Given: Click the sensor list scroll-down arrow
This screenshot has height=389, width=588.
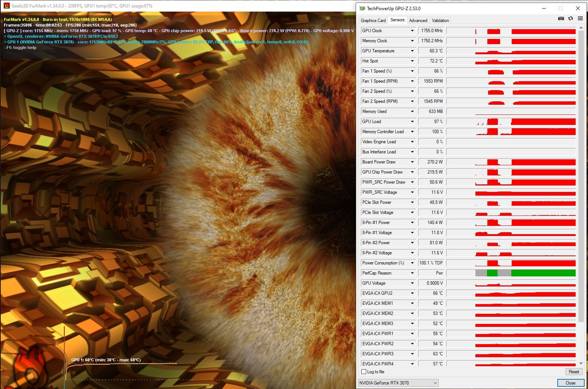Looking at the screenshot, I should tap(581, 363).
